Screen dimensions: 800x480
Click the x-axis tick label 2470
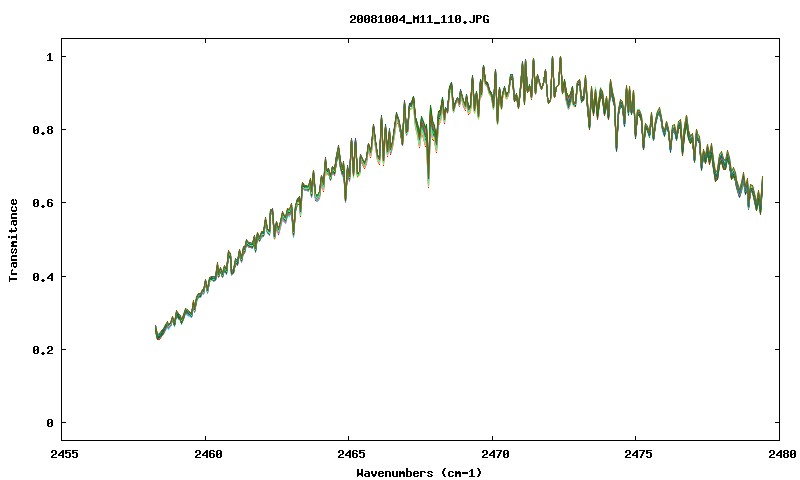[x=495, y=454]
